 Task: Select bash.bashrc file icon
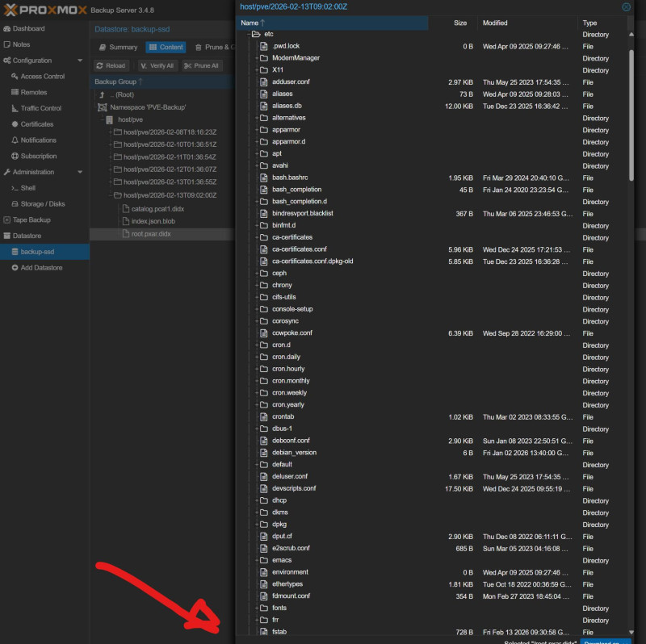pos(264,178)
